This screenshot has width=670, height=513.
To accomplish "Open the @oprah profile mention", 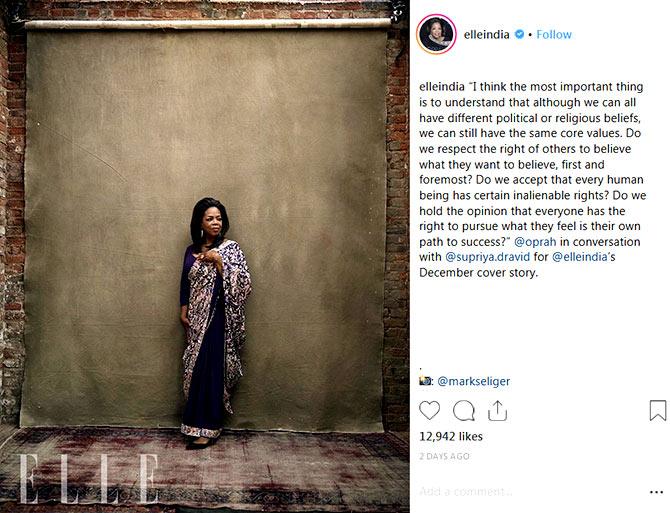I will [x=535, y=242].
